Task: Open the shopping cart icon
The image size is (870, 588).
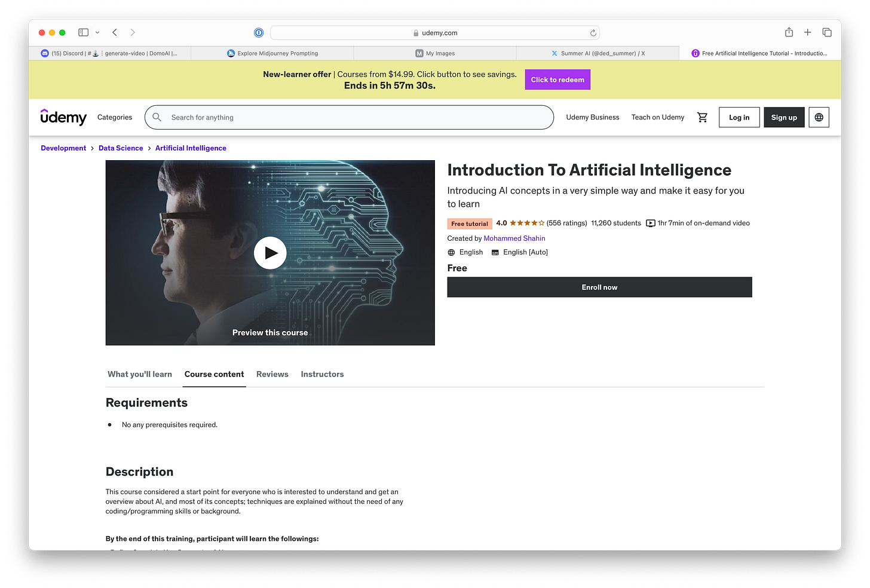Action: click(702, 117)
